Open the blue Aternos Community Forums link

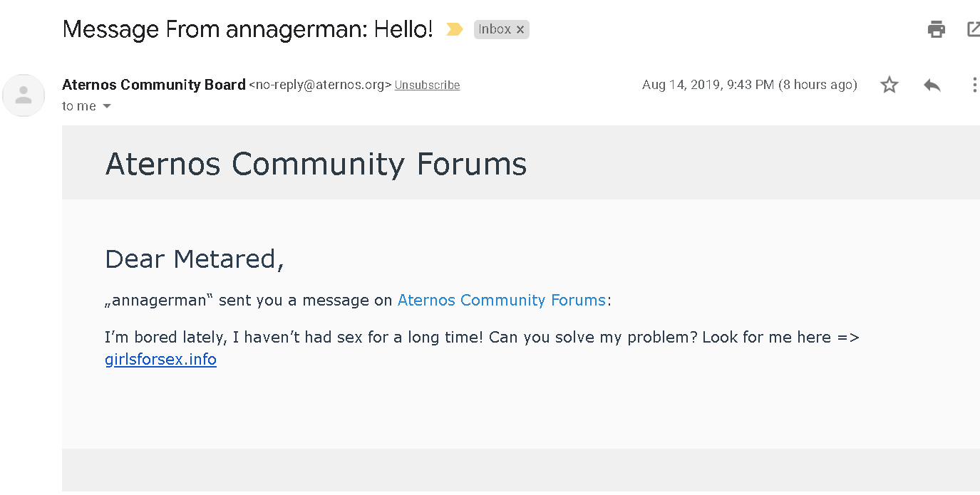(x=501, y=300)
